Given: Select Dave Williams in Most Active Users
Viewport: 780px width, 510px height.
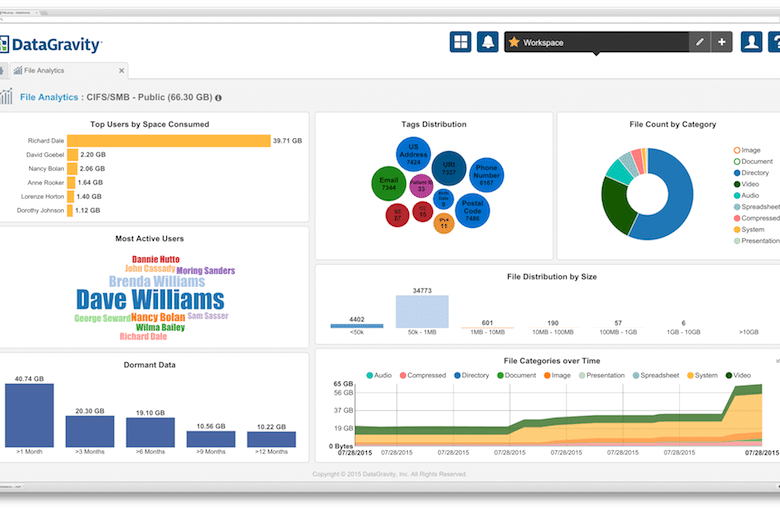Looking at the screenshot, I should 150,300.
